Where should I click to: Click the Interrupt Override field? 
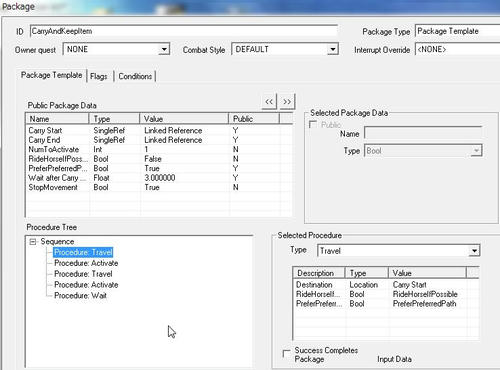point(458,50)
